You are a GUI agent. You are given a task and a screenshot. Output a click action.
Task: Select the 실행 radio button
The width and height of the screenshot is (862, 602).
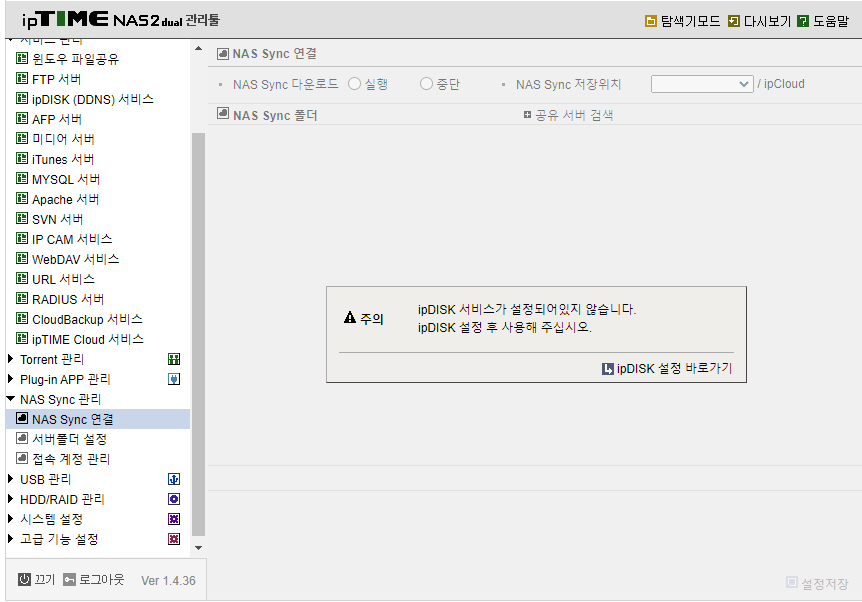click(x=355, y=84)
